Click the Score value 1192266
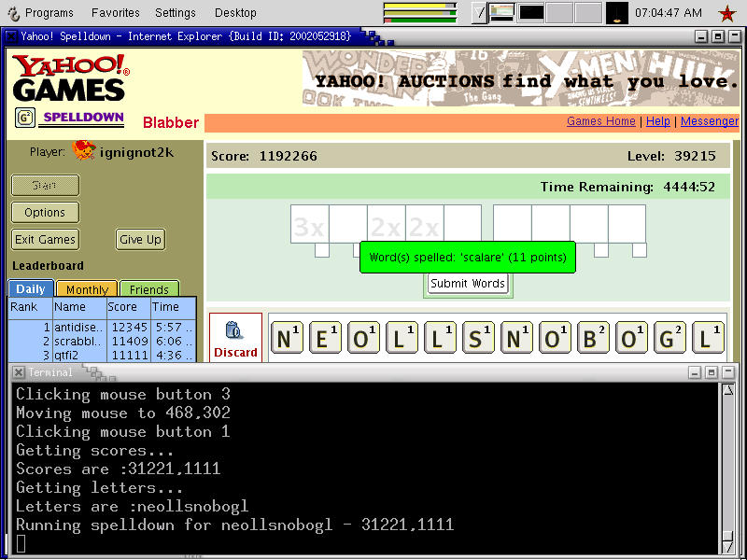 point(289,156)
